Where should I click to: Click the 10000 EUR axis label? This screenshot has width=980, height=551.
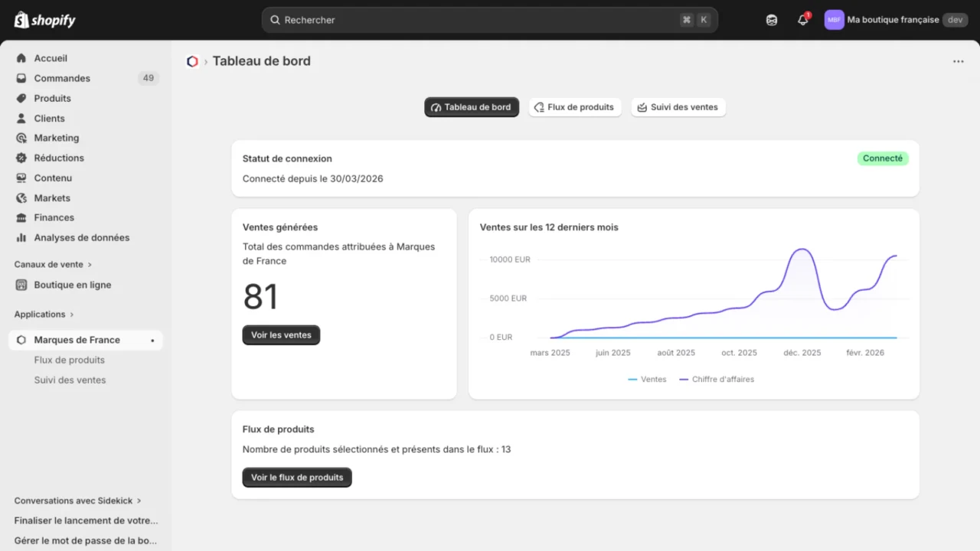coord(510,259)
